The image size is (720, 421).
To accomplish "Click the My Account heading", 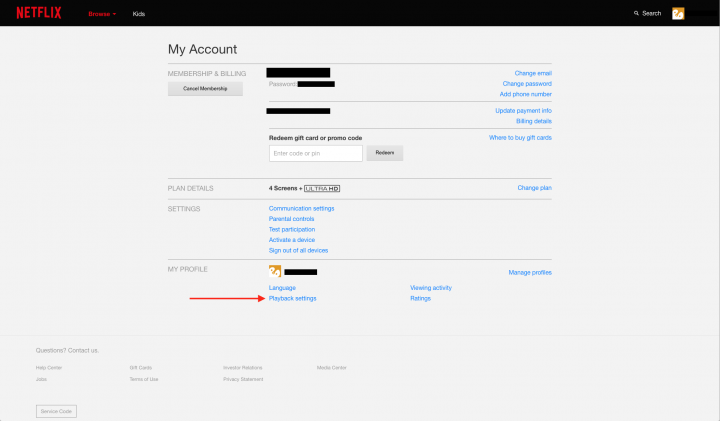I will (x=202, y=49).
